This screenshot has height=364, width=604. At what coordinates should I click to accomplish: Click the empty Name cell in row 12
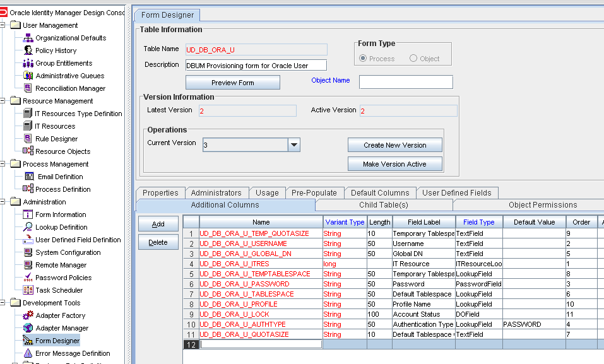261,344
